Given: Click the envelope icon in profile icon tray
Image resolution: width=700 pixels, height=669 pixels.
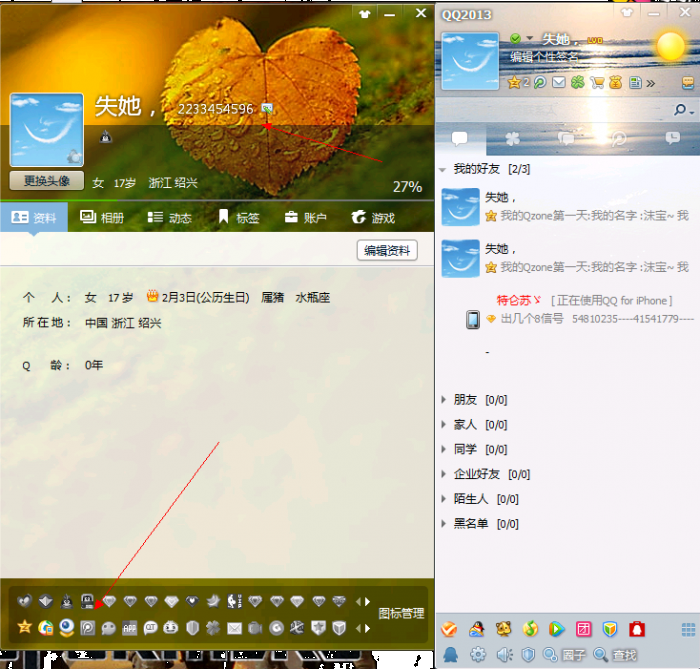Looking at the screenshot, I should coord(234,628).
